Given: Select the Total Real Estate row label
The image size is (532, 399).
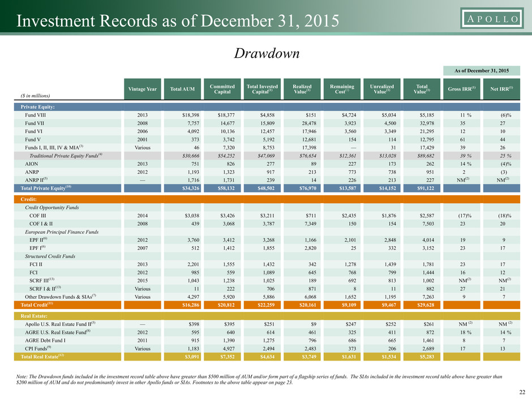Looking at the screenshot, I should [42, 356].
